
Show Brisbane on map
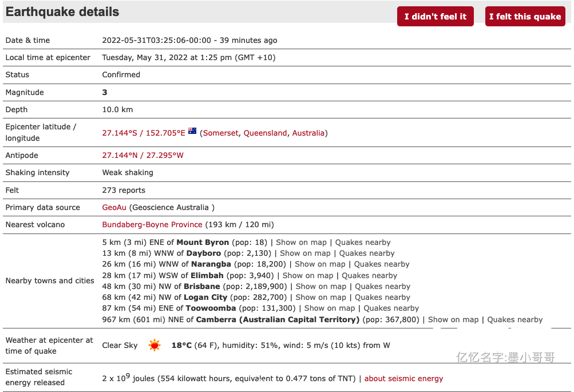321,286
